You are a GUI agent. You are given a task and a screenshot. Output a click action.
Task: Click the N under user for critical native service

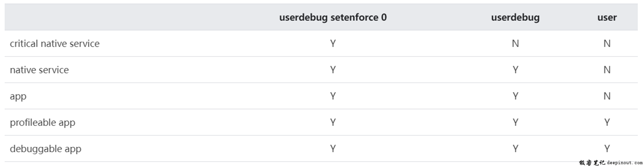click(607, 44)
